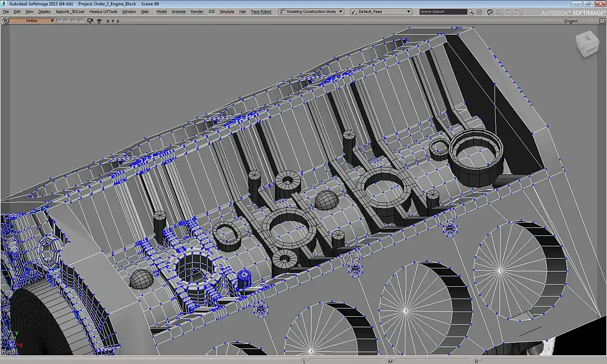Maximize viewport using the corner resize icon
607x364 pixels.
point(602,21)
